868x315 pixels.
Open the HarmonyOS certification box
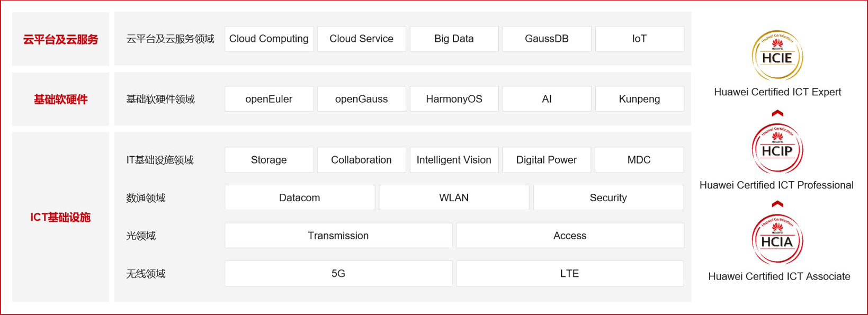tap(454, 99)
